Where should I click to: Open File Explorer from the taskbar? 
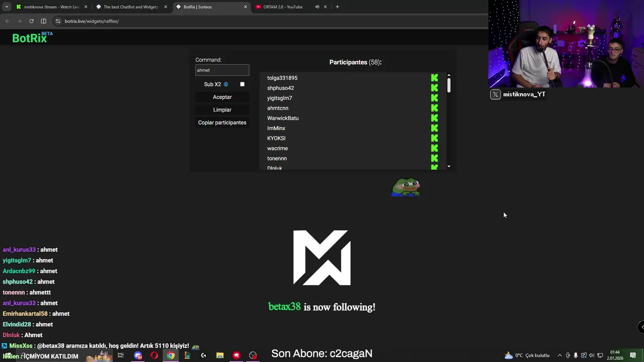pyautogui.click(x=220, y=355)
